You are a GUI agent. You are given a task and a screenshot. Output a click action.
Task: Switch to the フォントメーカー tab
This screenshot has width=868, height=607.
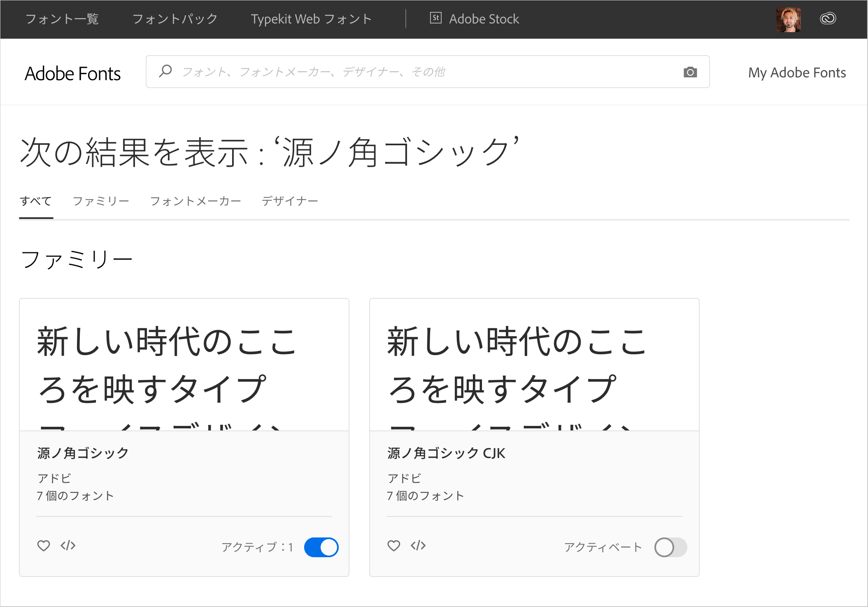195,201
